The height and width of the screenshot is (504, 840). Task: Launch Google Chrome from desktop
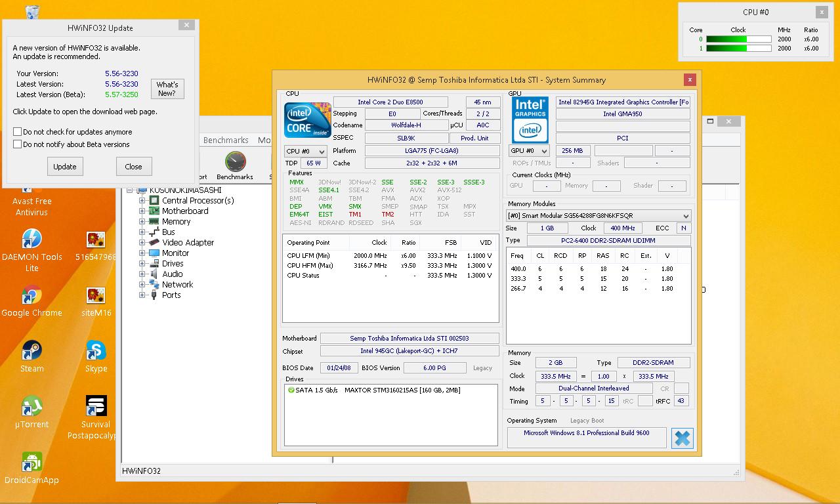(32, 301)
